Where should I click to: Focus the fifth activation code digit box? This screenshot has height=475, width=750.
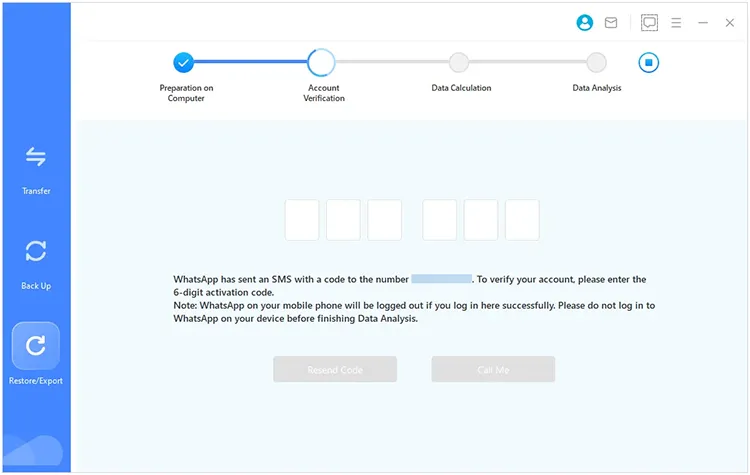481,220
